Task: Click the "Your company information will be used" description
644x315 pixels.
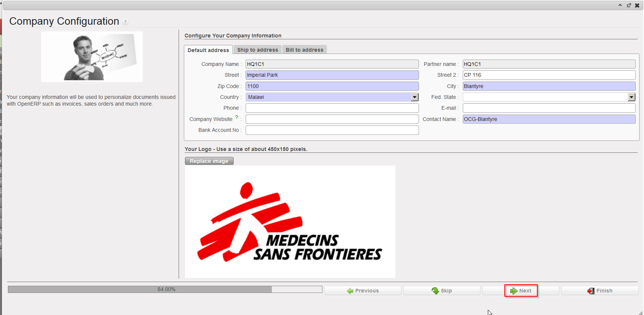Action: pos(91,100)
